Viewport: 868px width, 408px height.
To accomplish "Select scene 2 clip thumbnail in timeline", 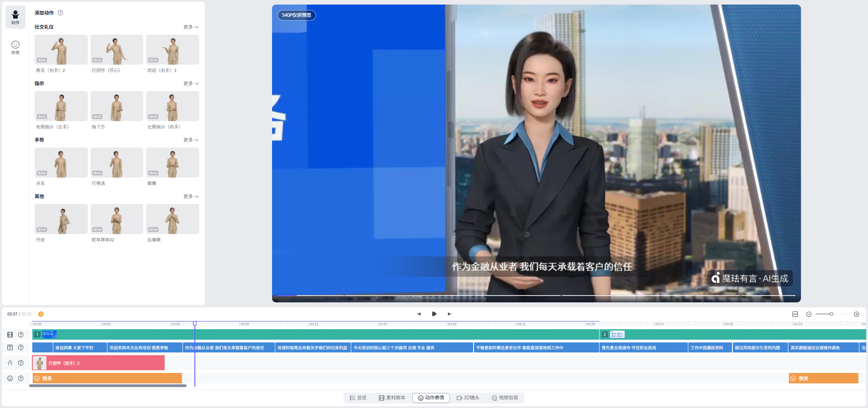I will 617,335.
